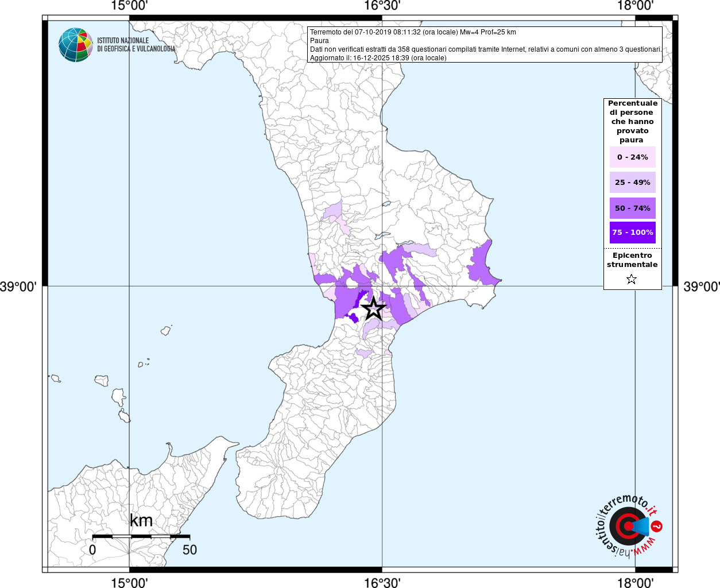Click the right 39°00' latitude label
This screenshot has height=588, width=720.
(x=701, y=286)
